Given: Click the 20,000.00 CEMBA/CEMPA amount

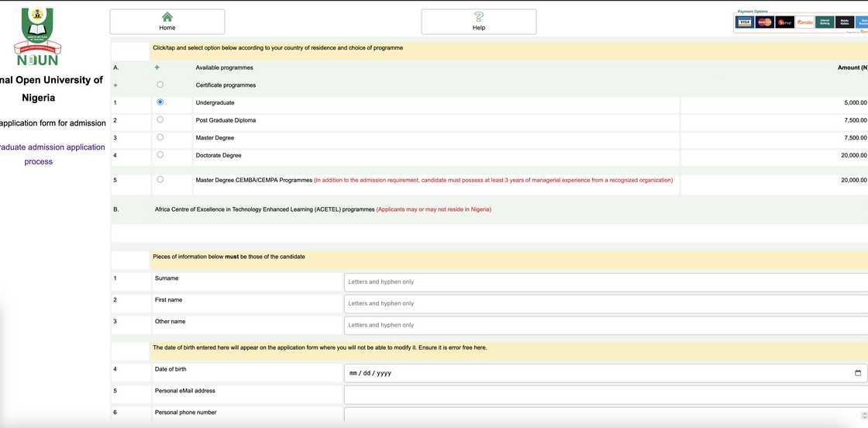Looking at the screenshot, I should 853,180.
